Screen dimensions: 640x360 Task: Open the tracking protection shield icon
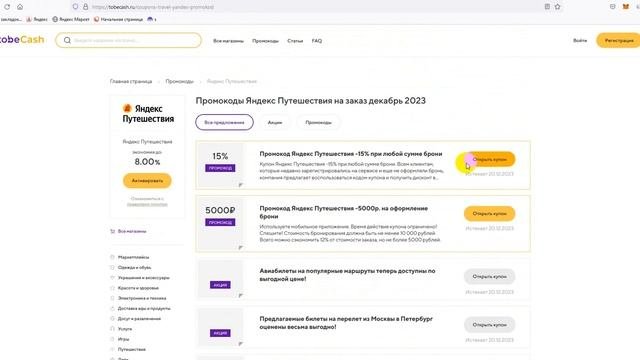pyautogui.click(x=75, y=7)
